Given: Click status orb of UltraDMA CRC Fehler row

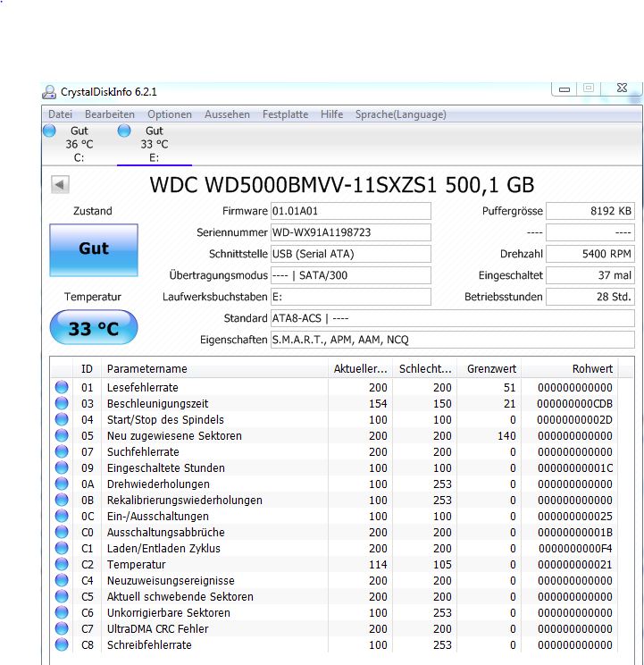Looking at the screenshot, I should [62, 628].
